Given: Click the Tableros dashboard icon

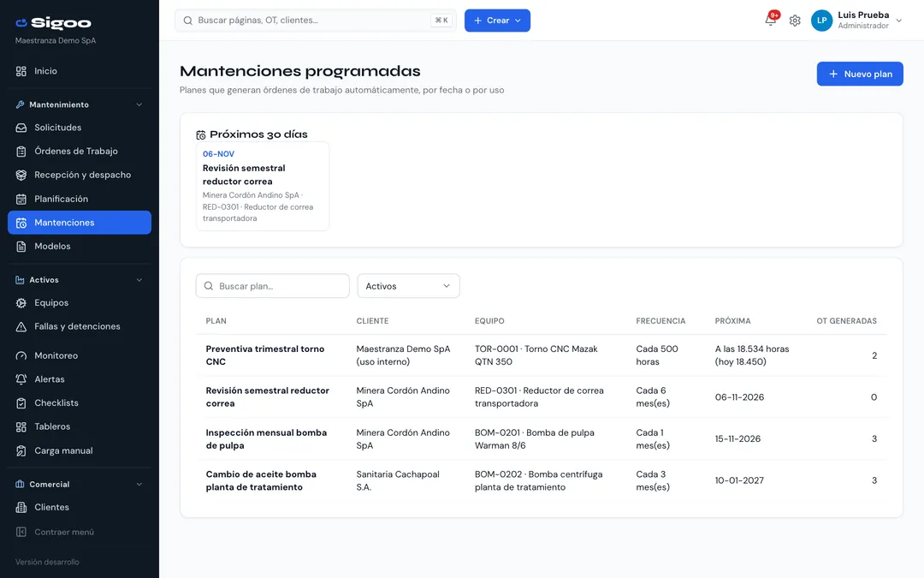Looking at the screenshot, I should (21, 427).
